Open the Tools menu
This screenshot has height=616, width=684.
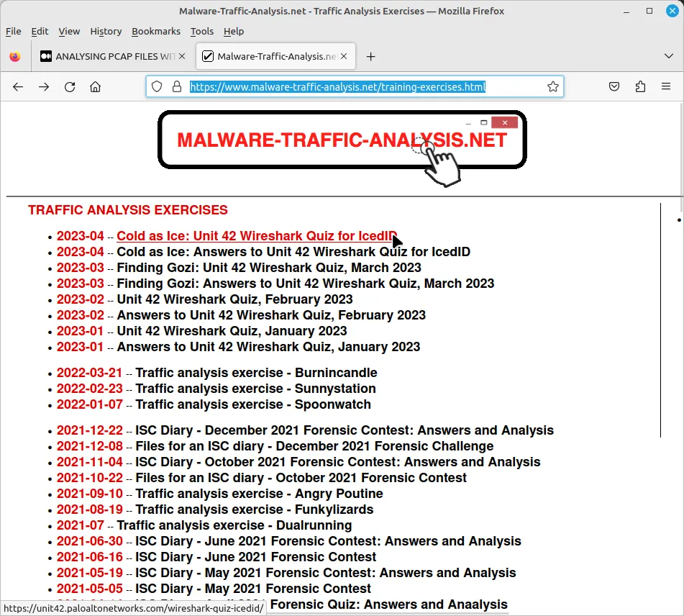pyautogui.click(x=202, y=32)
